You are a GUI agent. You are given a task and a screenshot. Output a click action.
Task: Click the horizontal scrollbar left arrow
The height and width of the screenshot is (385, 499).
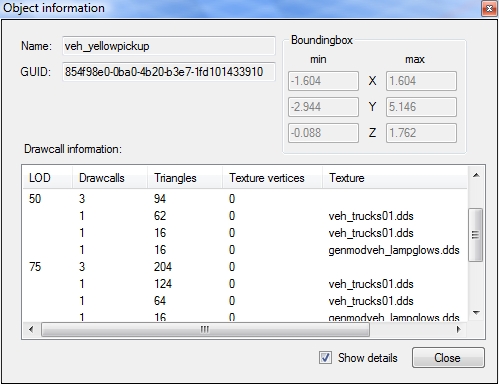(x=31, y=330)
